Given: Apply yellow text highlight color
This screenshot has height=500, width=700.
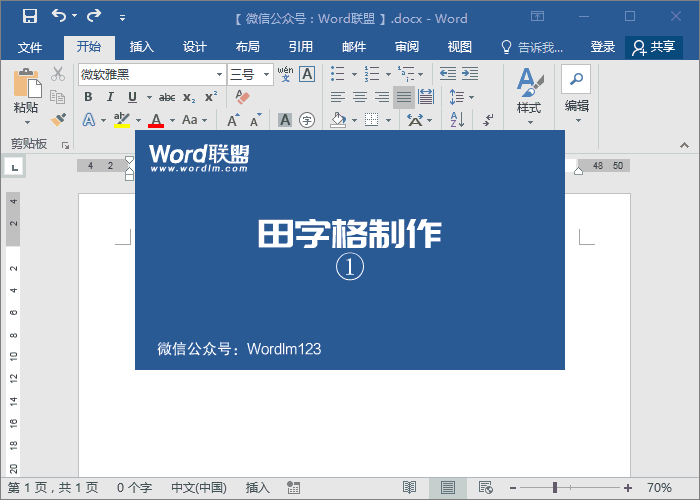Looking at the screenshot, I should pos(121,120).
